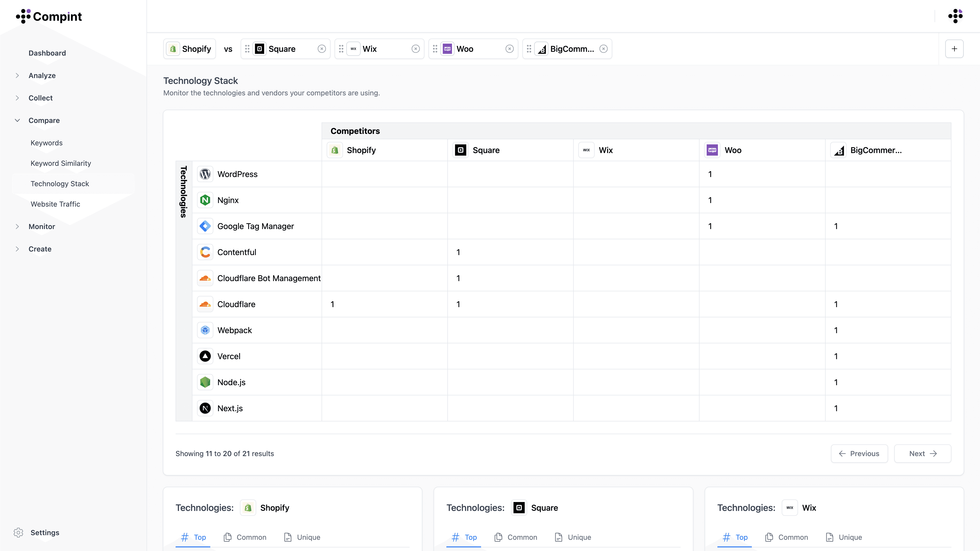Click the add competitor plus button
Image resolution: width=980 pixels, height=551 pixels.
point(954,49)
